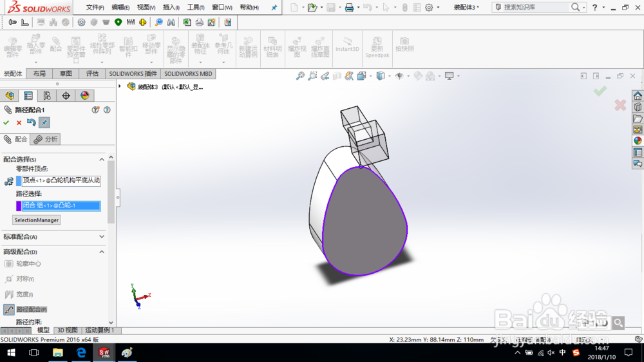Open the FeatureManager design tree tab
Screen dimensions: 644x362
(10, 96)
